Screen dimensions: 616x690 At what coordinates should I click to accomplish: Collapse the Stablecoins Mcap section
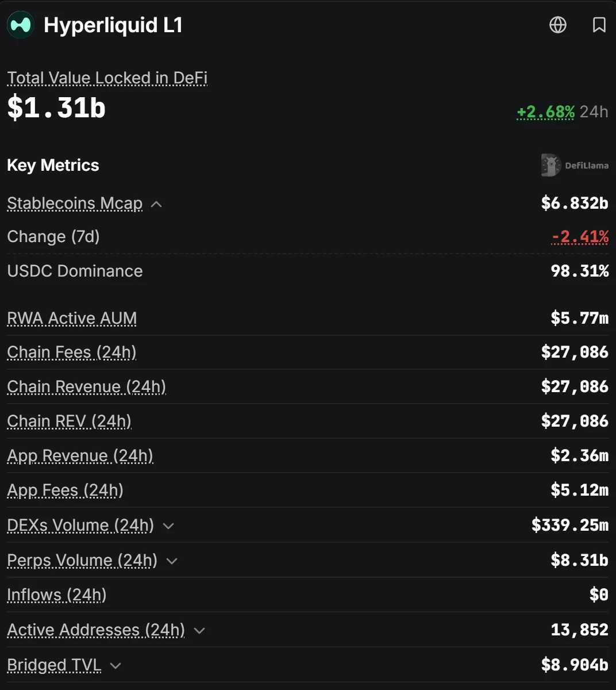coord(156,204)
